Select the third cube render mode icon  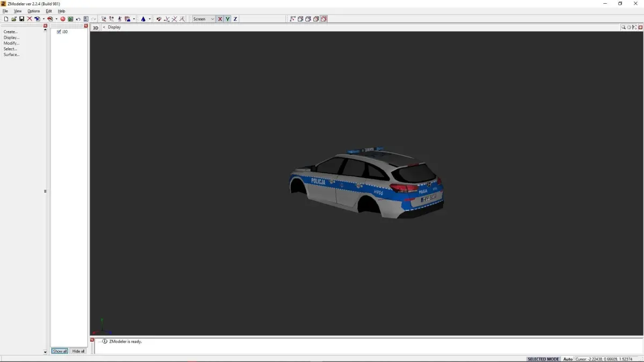pyautogui.click(x=316, y=19)
